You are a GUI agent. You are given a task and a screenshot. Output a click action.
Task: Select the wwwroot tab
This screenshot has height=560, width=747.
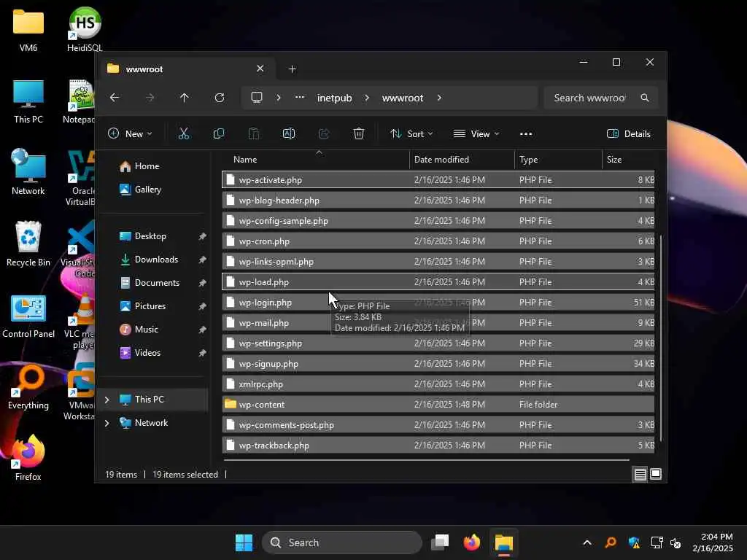pyautogui.click(x=186, y=69)
